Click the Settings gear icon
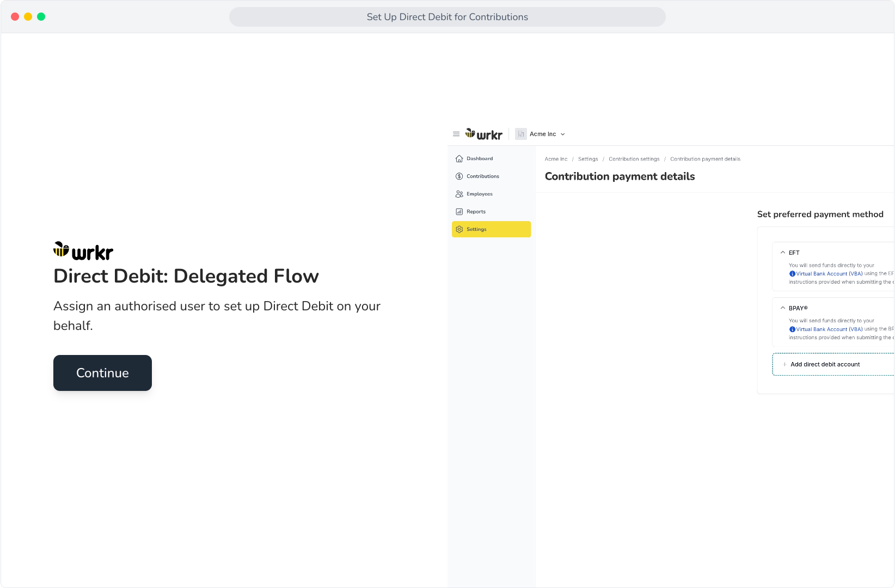This screenshot has height=588, width=895. tap(459, 229)
